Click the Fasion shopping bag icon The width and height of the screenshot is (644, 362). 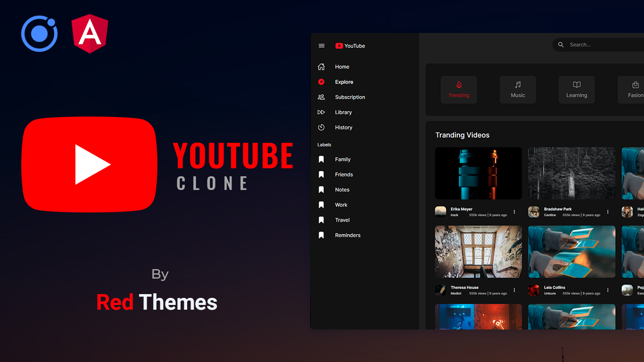pos(636,85)
